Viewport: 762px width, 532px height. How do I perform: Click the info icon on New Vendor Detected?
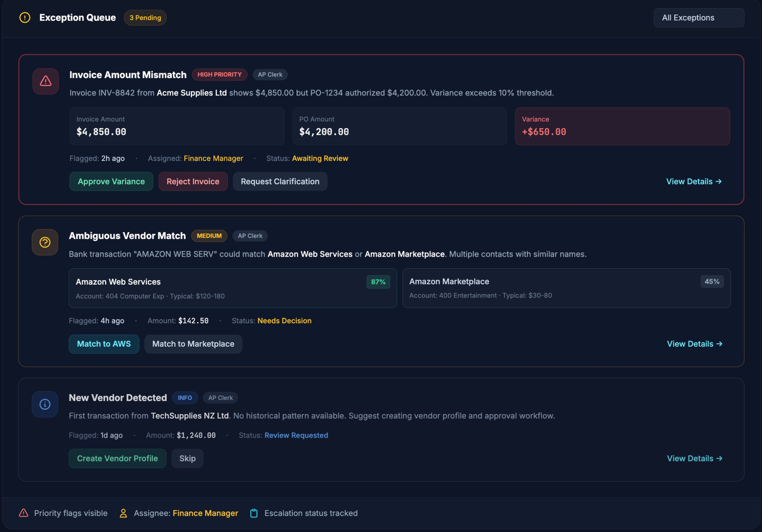(44, 404)
